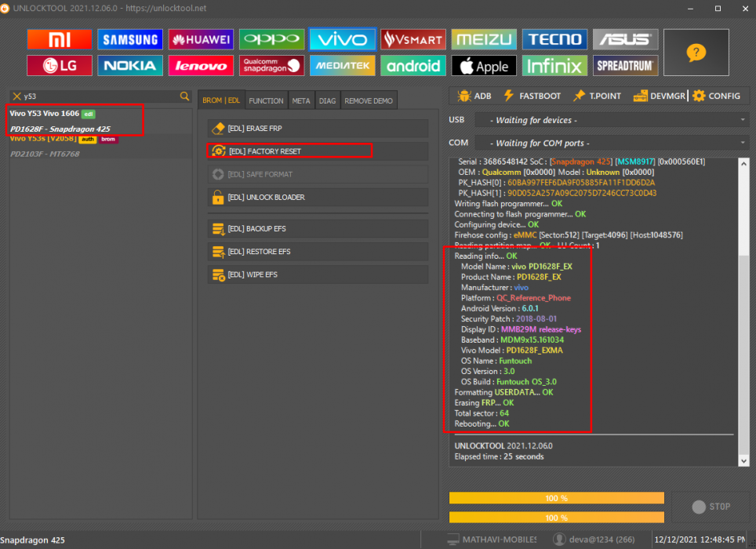Open the help question mark tile
The width and height of the screenshot is (756, 549).
pos(696,53)
